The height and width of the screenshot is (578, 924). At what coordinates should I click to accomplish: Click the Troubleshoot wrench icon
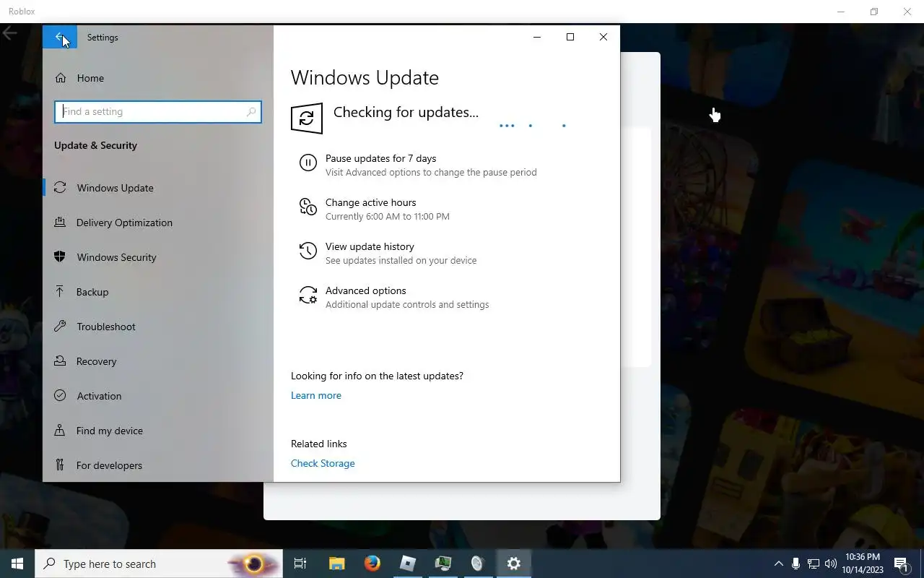click(61, 327)
